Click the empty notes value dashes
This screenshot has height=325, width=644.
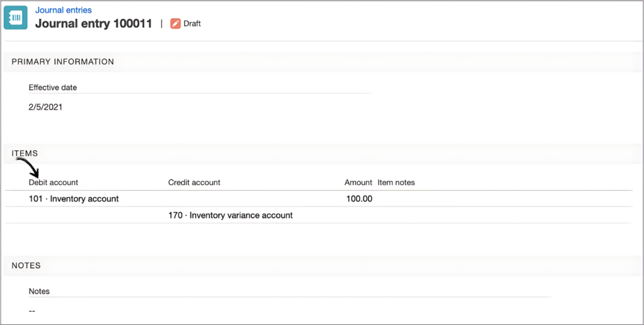click(32, 311)
